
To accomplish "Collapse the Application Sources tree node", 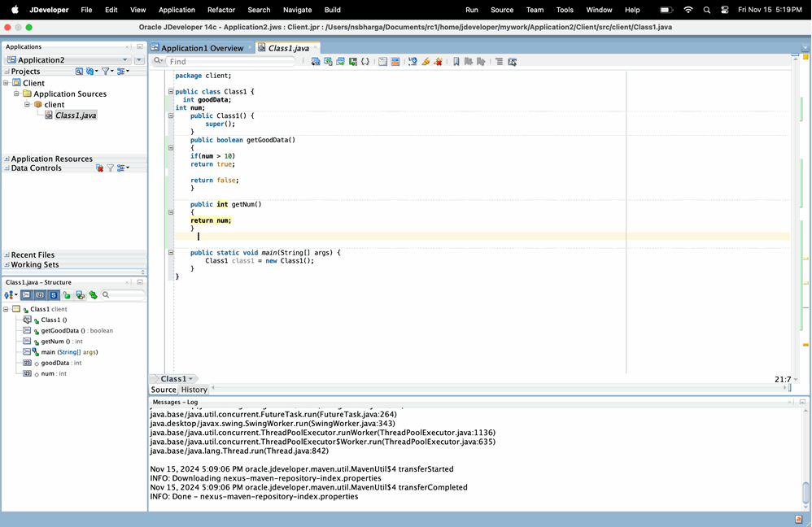I will pyautogui.click(x=16, y=94).
